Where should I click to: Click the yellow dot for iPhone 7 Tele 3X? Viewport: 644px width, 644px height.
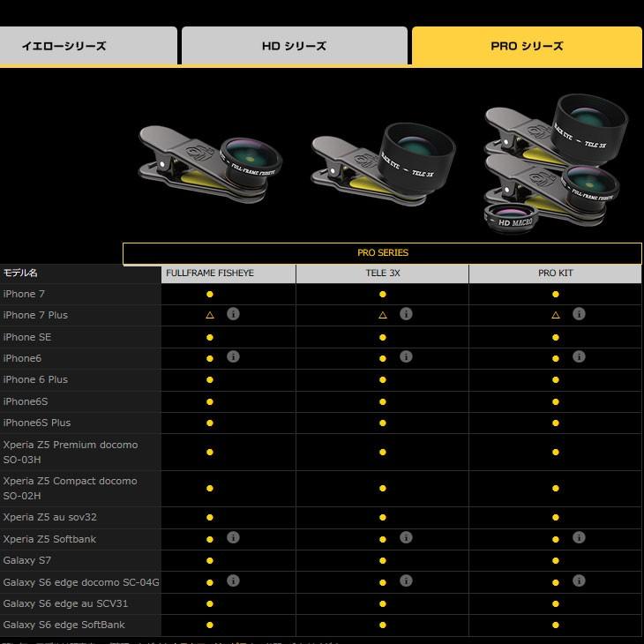click(383, 294)
